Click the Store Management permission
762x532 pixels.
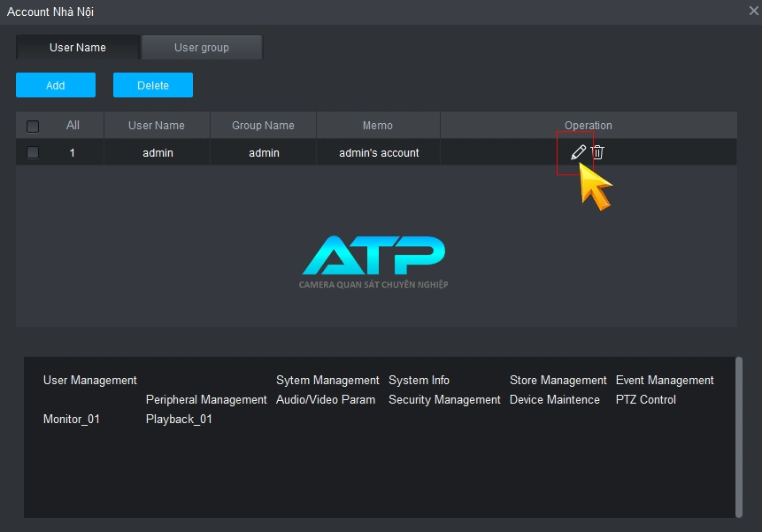point(558,380)
